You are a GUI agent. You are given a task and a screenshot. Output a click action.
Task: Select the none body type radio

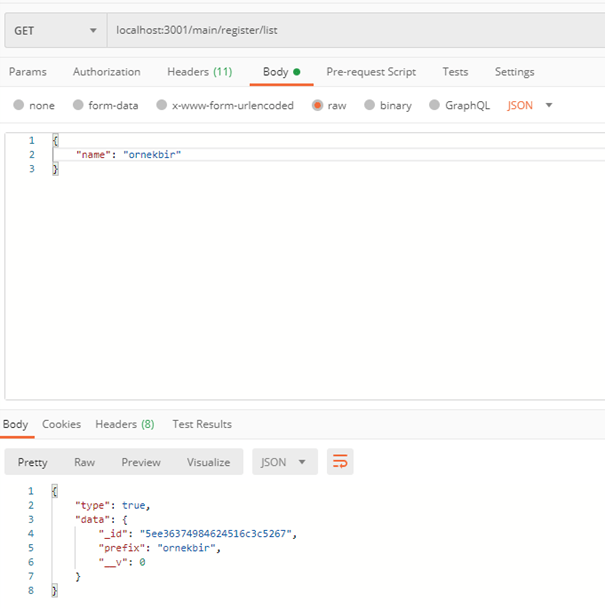click(19, 105)
